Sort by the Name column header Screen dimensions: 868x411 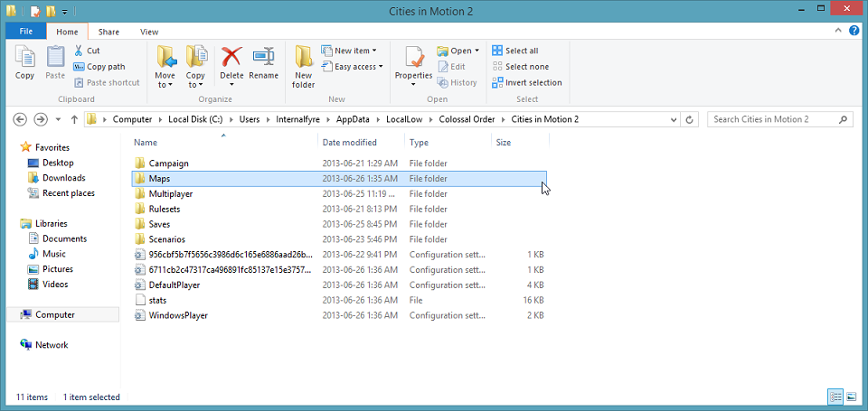[x=225, y=142]
